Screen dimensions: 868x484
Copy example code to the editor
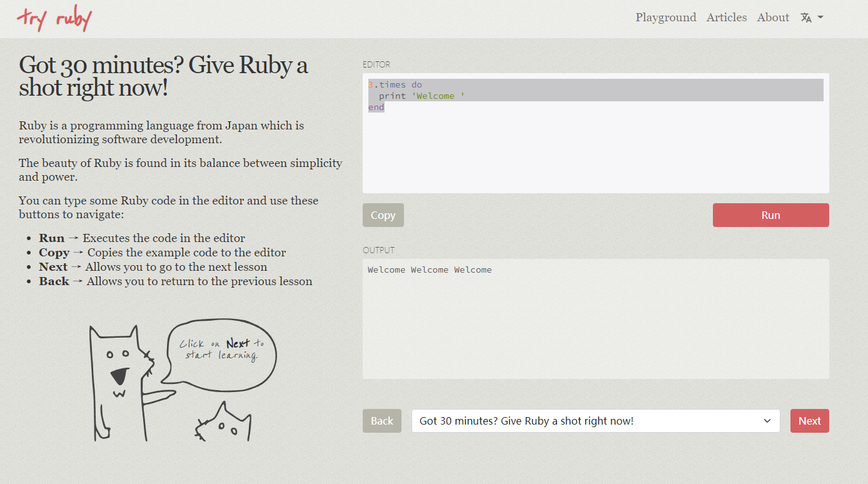[383, 215]
